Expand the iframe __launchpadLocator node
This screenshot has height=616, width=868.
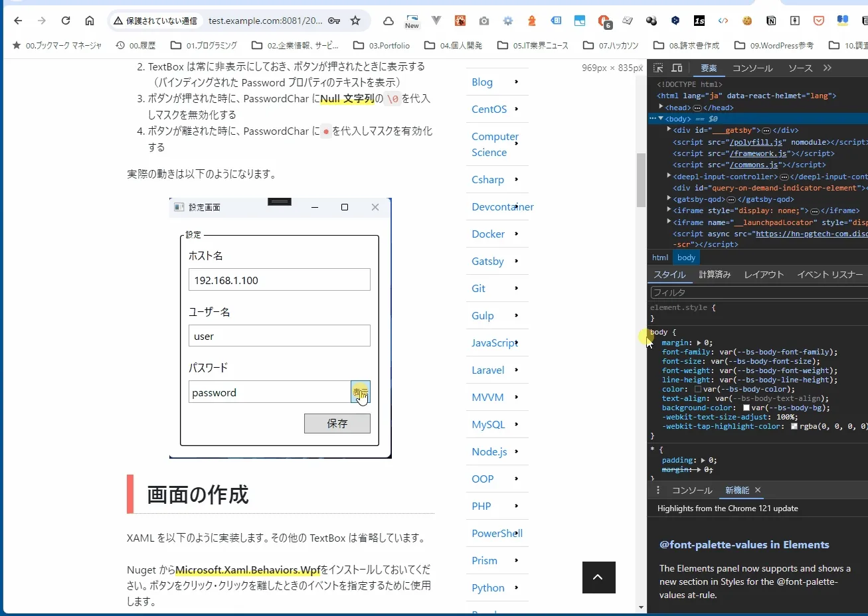click(669, 222)
